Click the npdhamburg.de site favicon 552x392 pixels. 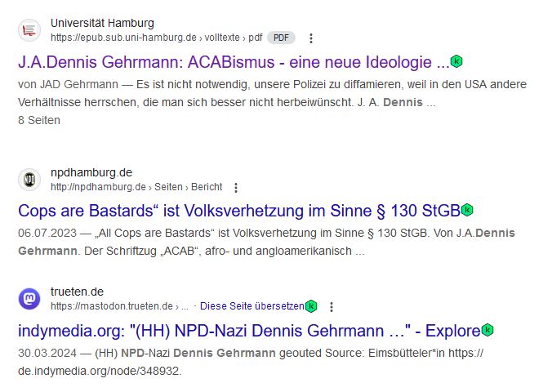click(x=29, y=180)
